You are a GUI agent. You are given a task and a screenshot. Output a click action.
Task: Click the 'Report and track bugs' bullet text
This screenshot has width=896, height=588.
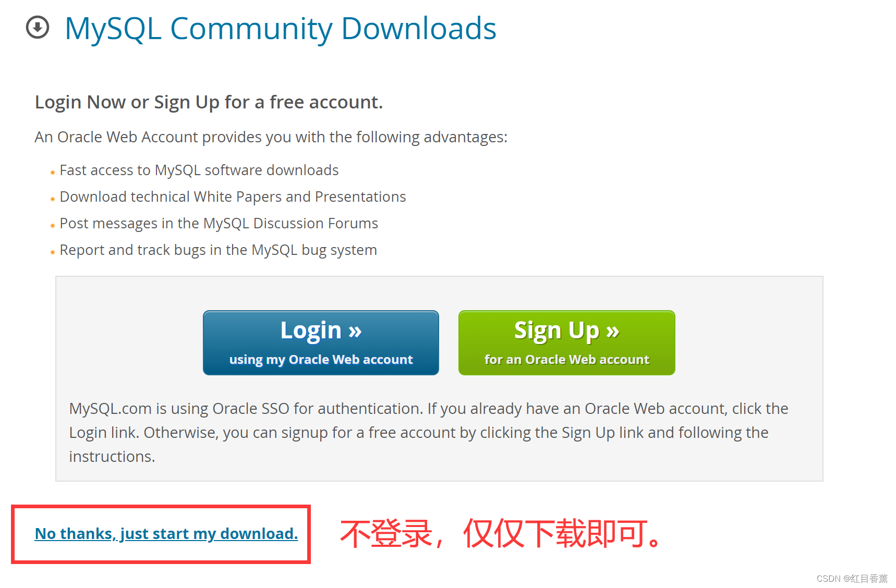tap(219, 250)
